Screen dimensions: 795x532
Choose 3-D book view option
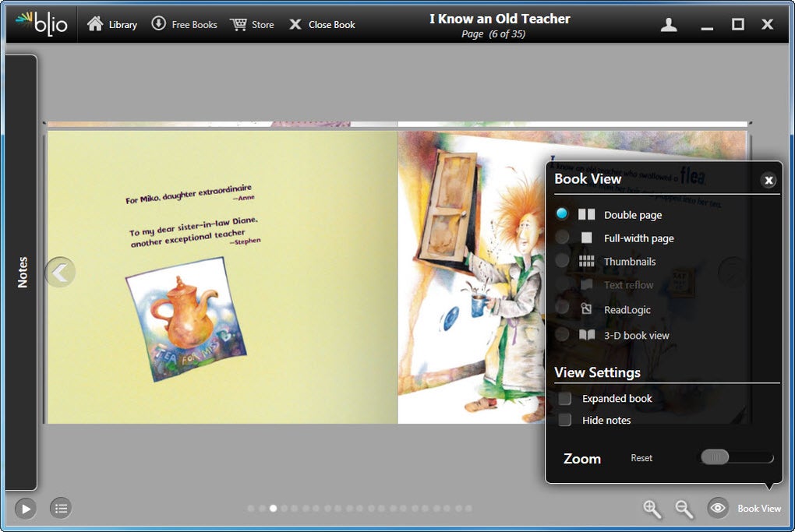[562, 334]
